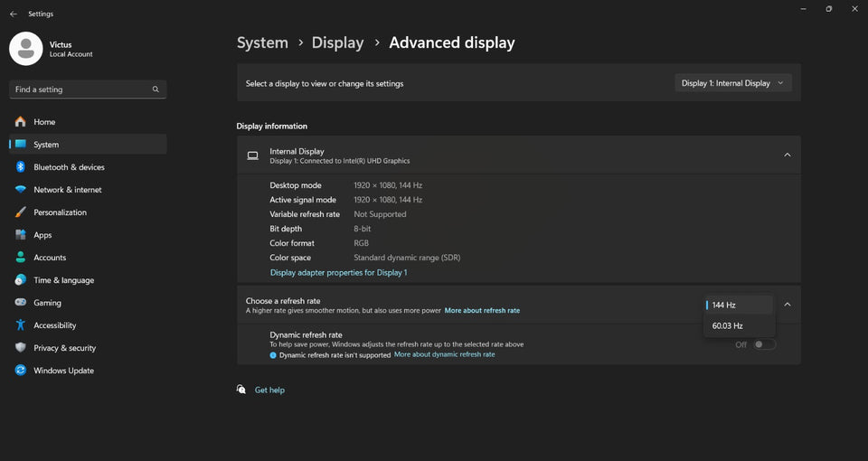Go to Gaming settings

(x=88, y=303)
